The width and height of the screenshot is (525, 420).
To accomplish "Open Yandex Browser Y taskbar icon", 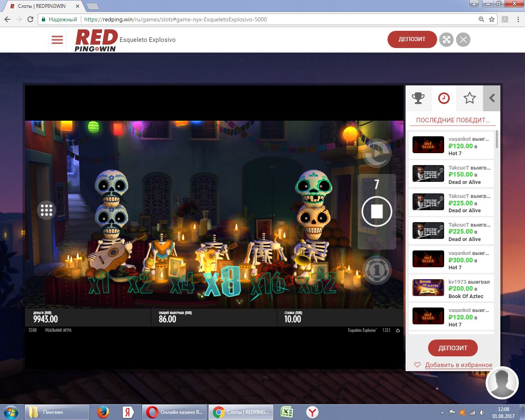I will click(x=312, y=412).
